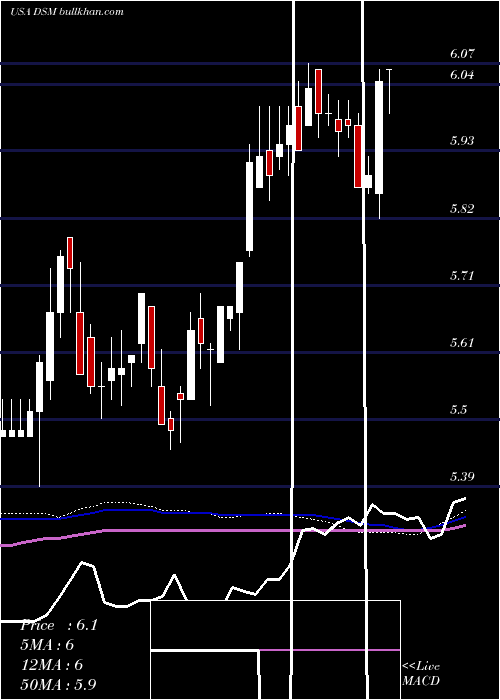500x700 pixels.
Task: Click the 5.61 price level label
Action: [x=462, y=343]
